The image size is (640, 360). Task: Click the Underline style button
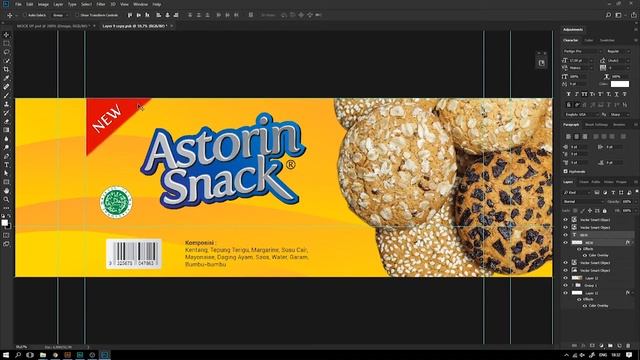(616, 94)
